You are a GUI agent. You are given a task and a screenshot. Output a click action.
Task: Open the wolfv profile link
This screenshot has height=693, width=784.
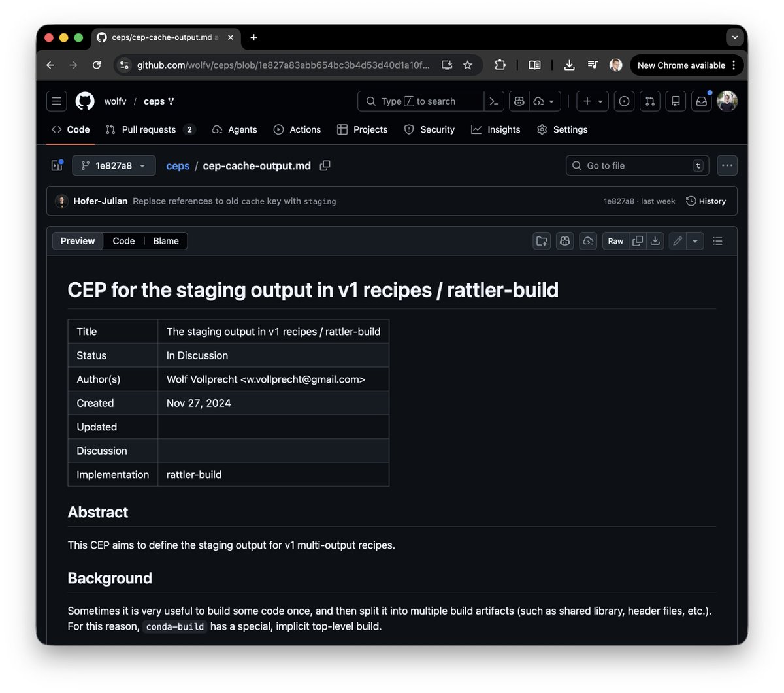pyautogui.click(x=115, y=101)
